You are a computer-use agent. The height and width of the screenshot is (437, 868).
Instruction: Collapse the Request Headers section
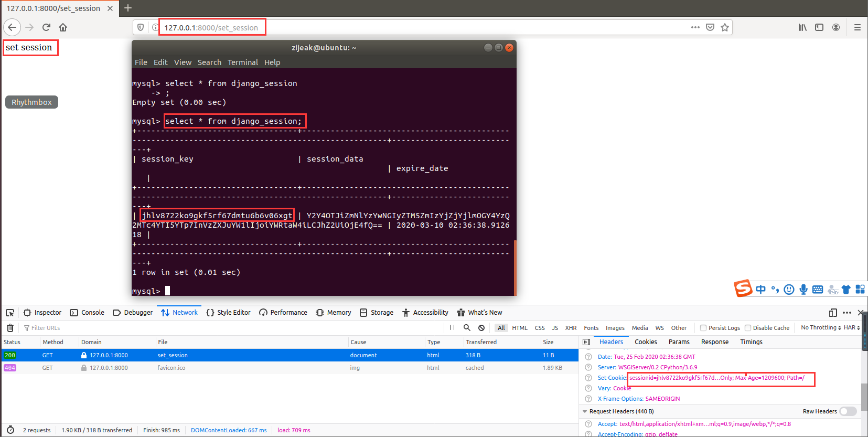585,412
